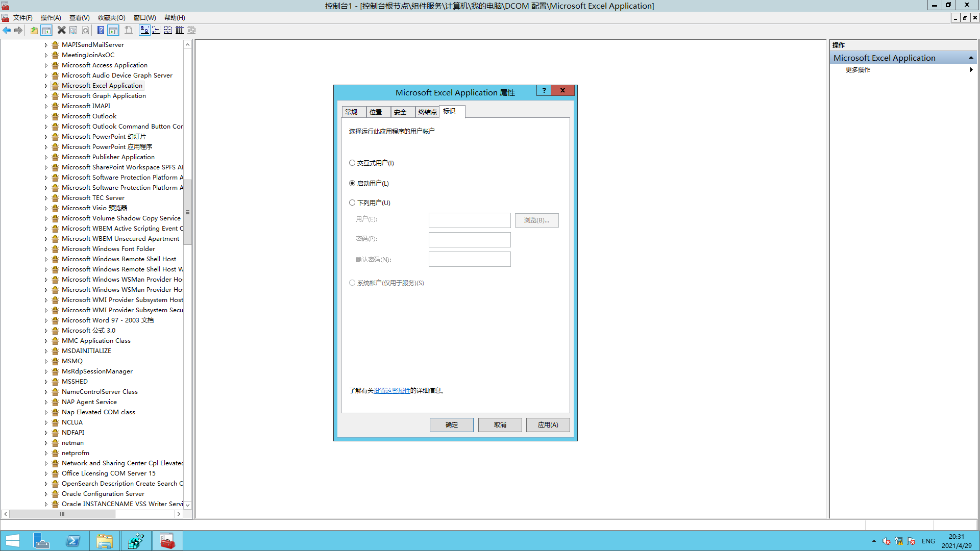This screenshot has width=980, height=551.
Task: Toggle the Show/Hide Console Tree icon
Action: (46, 31)
